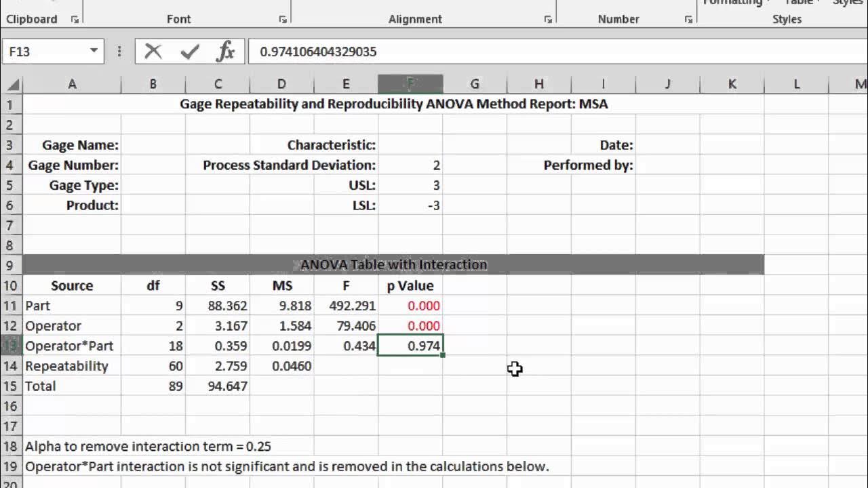Image resolution: width=868 pixels, height=488 pixels.
Task: Click the Cancel entry X icon
Action: [153, 52]
